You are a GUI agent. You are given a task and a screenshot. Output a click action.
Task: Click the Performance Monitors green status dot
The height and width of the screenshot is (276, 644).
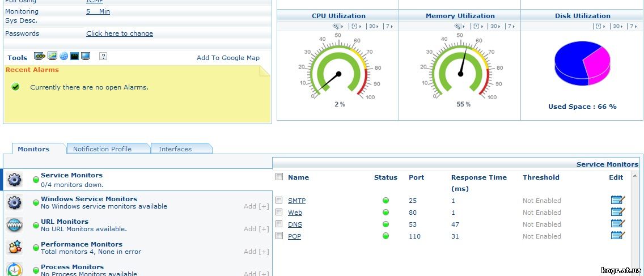(36, 248)
